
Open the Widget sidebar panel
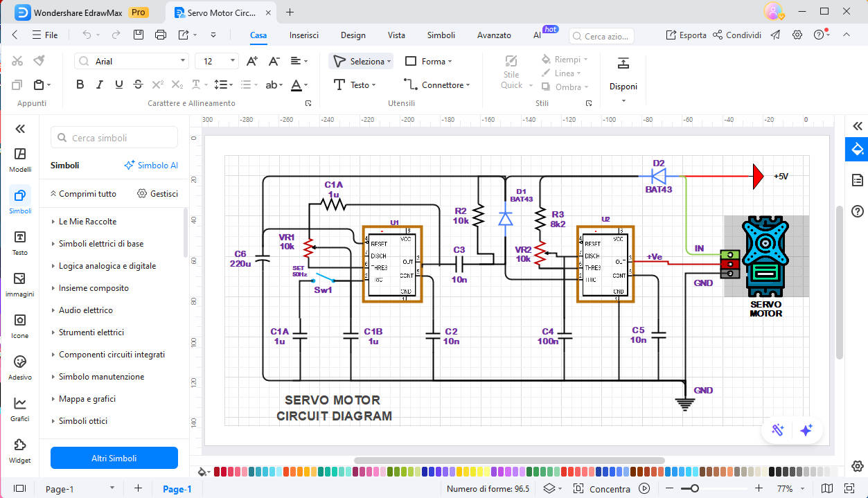click(x=20, y=450)
